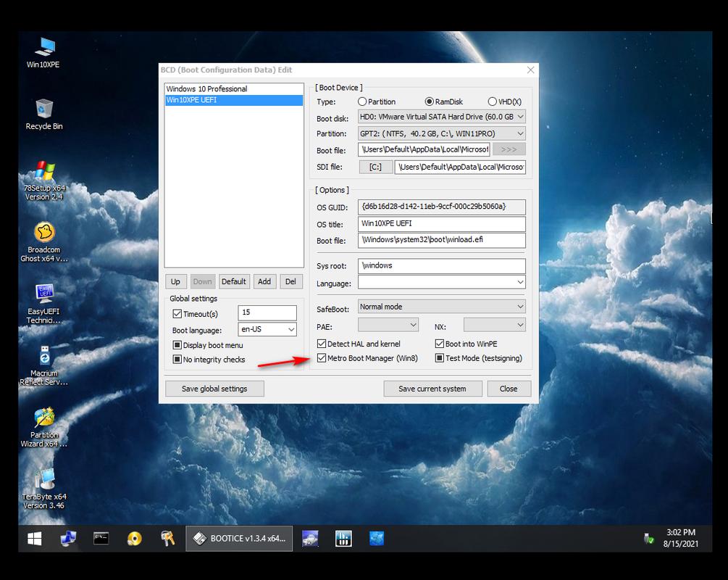Toggle Detect HAL and kernel checkbox
Viewport: 728px width, 580px height.
pyautogui.click(x=322, y=344)
